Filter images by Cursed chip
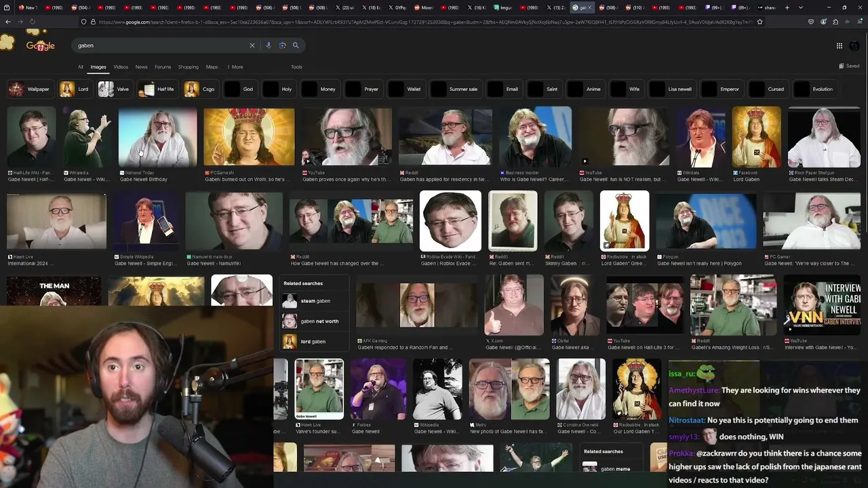868x488 pixels. (768, 89)
